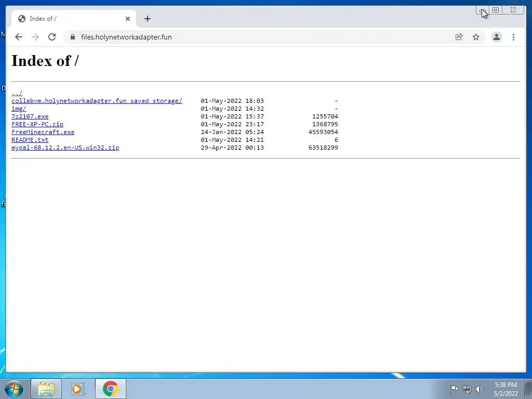Open README.txt link
532x399 pixels.
[x=30, y=140]
